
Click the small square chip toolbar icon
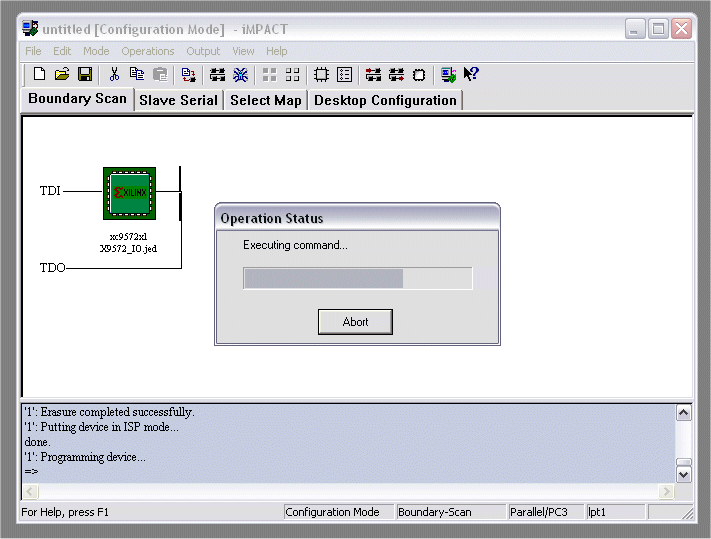(x=419, y=75)
